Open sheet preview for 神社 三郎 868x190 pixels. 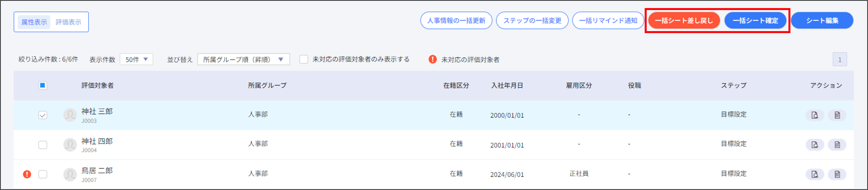pyautogui.click(x=815, y=115)
